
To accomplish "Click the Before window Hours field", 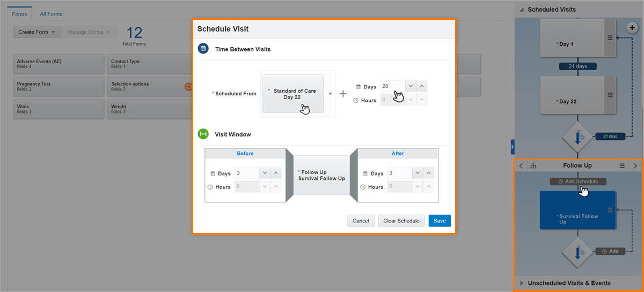I will point(247,186).
